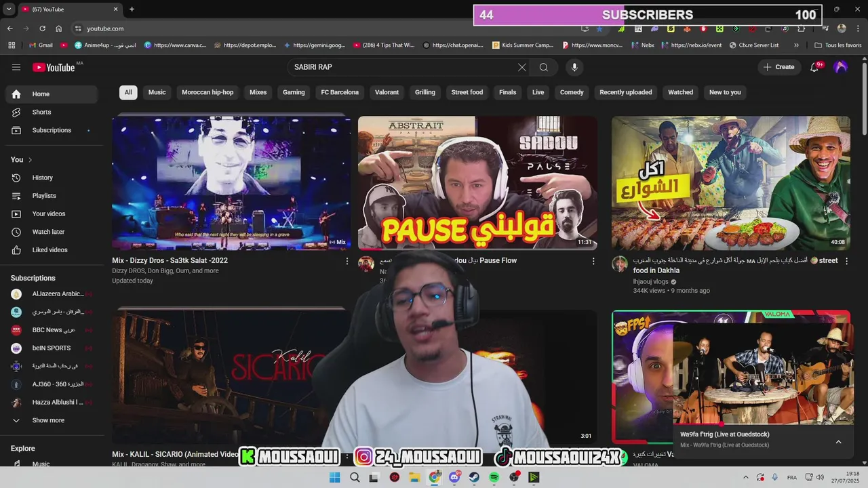The width and height of the screenshot is (868, 488).
Task: Start voice search with microphone icon
Action: [x=574, y=67]
